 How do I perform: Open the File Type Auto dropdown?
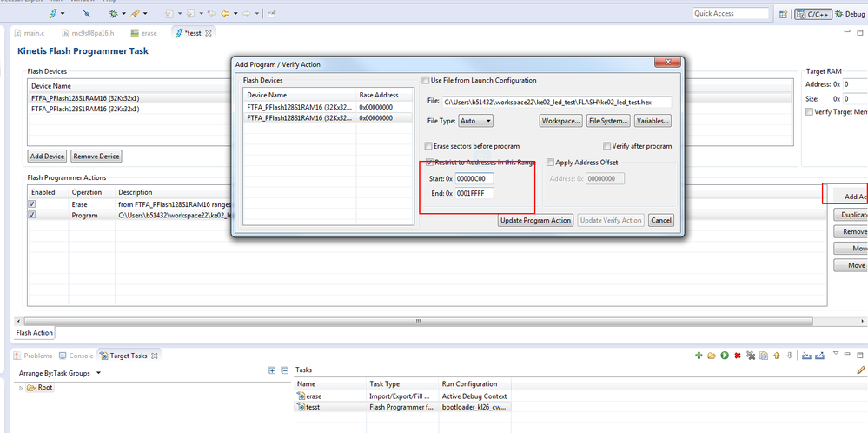(x=475, y=120)
